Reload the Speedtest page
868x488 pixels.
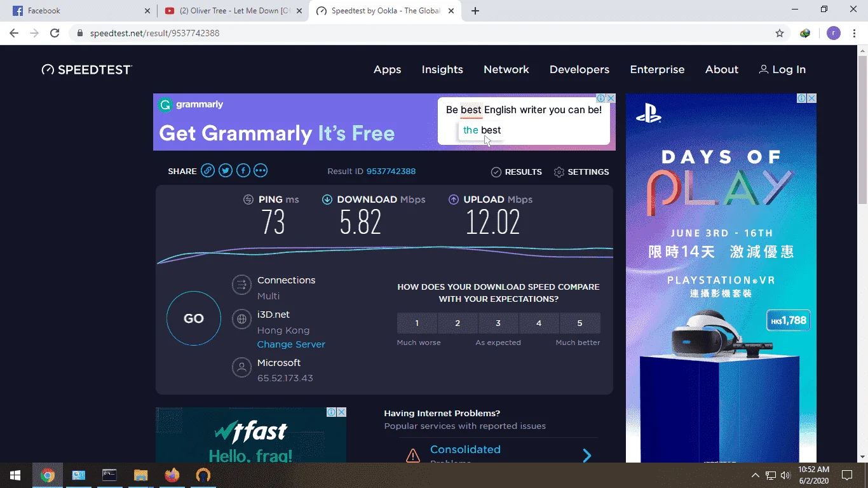[55, 33]
